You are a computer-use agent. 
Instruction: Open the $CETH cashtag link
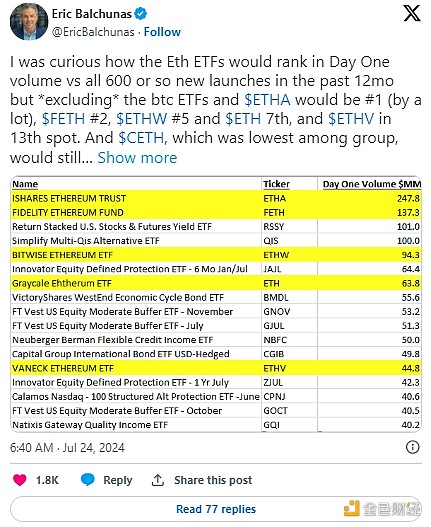[x=141, y=138]
